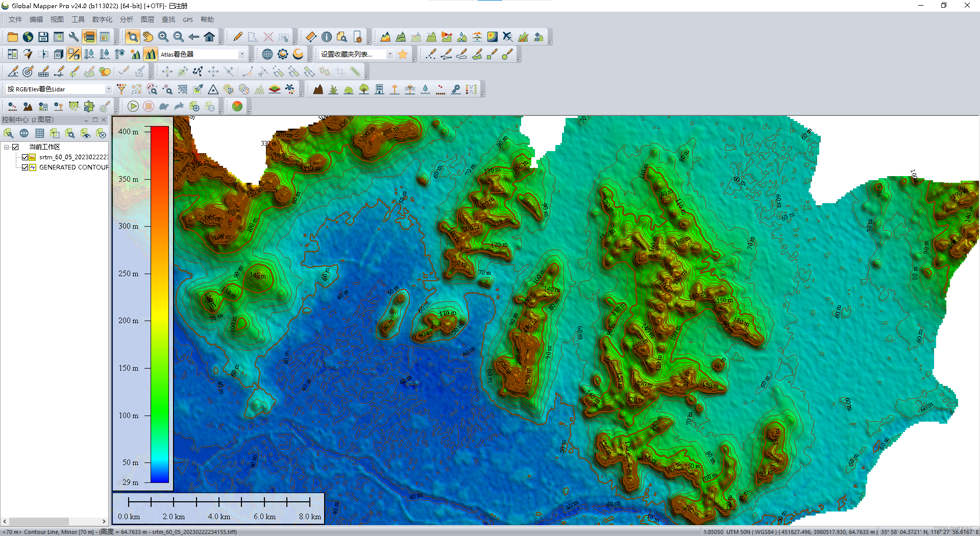980x536 pixels.
Task: Open the 图层 menu
Action: [x=148, y=19]
